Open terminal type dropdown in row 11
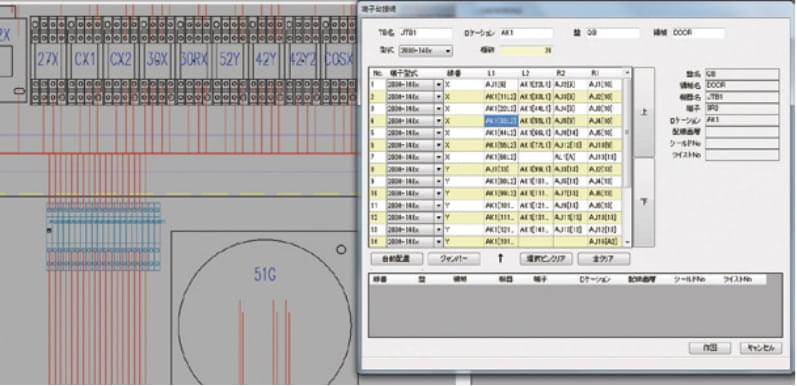Screen dimensions: 797x386 click(x=439, y=205)
